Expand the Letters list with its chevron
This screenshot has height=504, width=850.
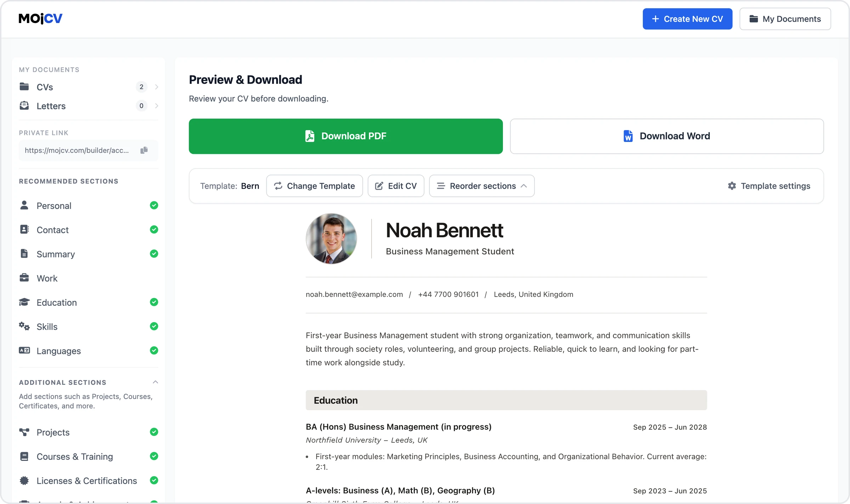pos(157,106)
